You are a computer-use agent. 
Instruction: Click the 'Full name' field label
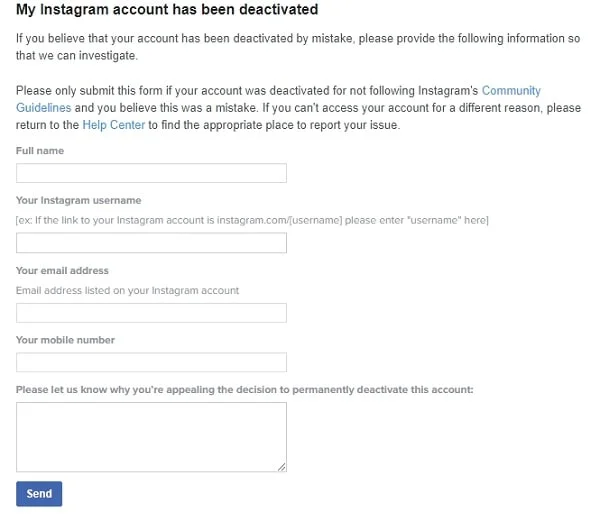pos(40,150)
